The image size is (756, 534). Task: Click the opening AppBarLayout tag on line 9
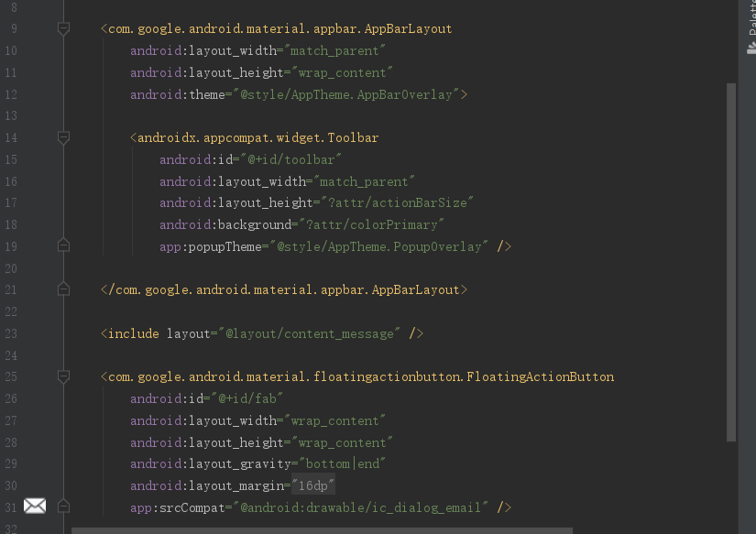pyautogui.click(x=277, y=29)
